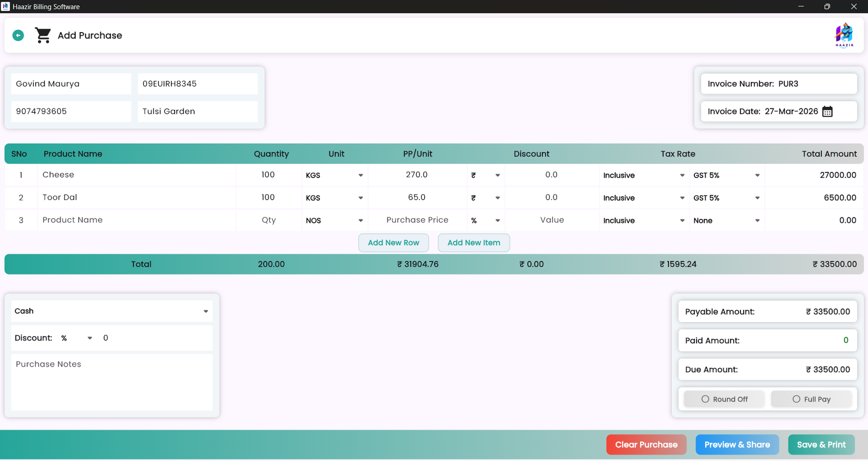This screenshot has width=868, height=461.
Task: Open the KGS unit dropdown for Toor Dal
Action: [x=335, y=198]
